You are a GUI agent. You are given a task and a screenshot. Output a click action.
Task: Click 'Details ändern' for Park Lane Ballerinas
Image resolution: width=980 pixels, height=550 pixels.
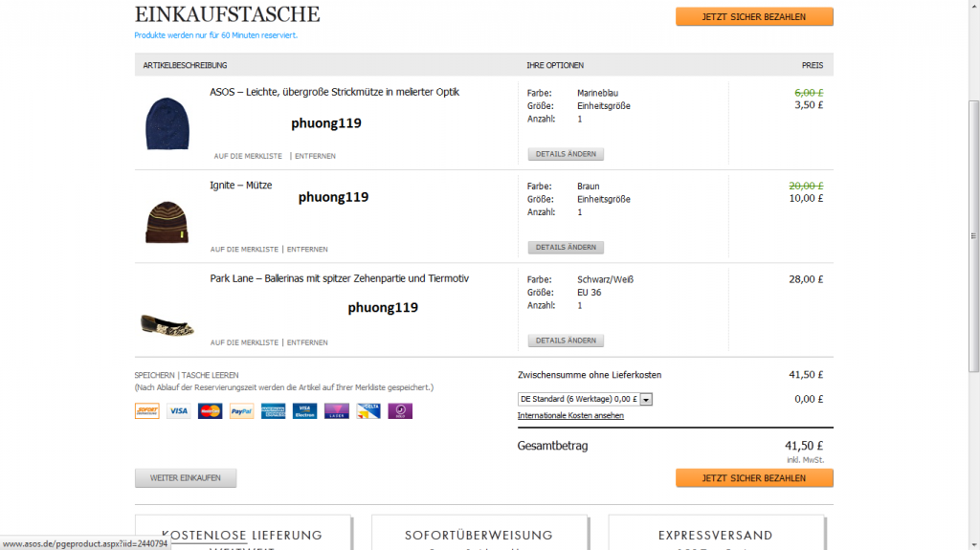click(566, 341)
